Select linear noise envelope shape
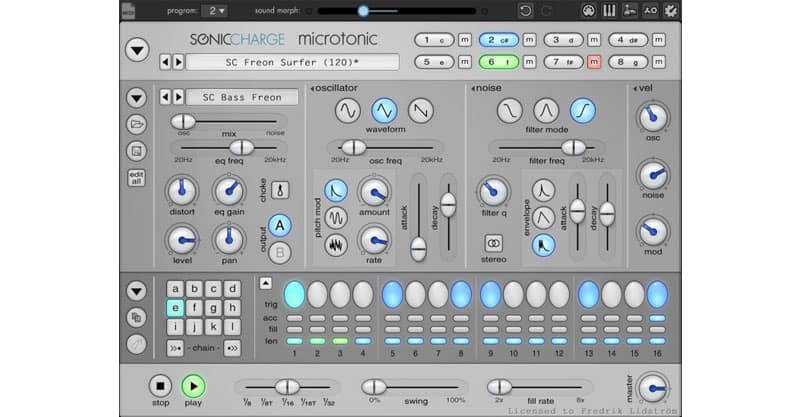800x417 pixels. 543,218
